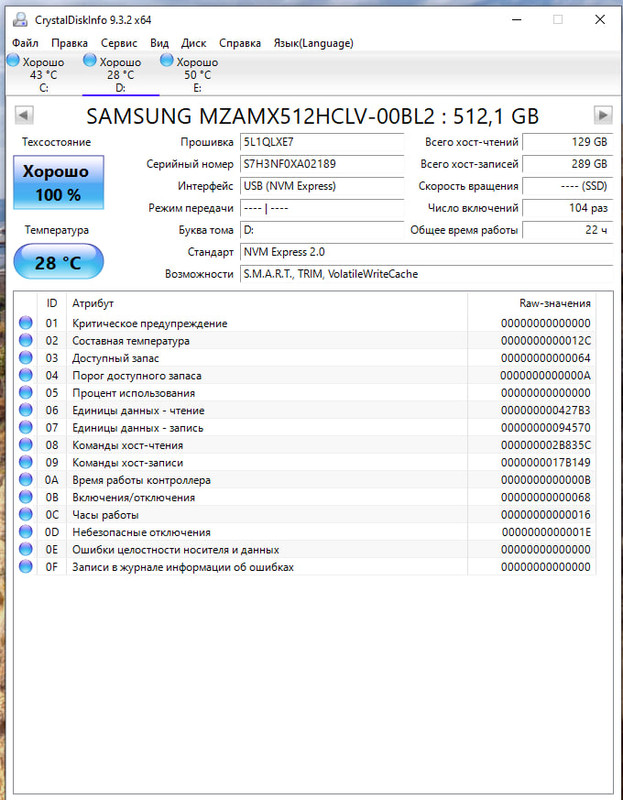
Task: Click the total host reads value 129 GB
Action: point(568,142)
